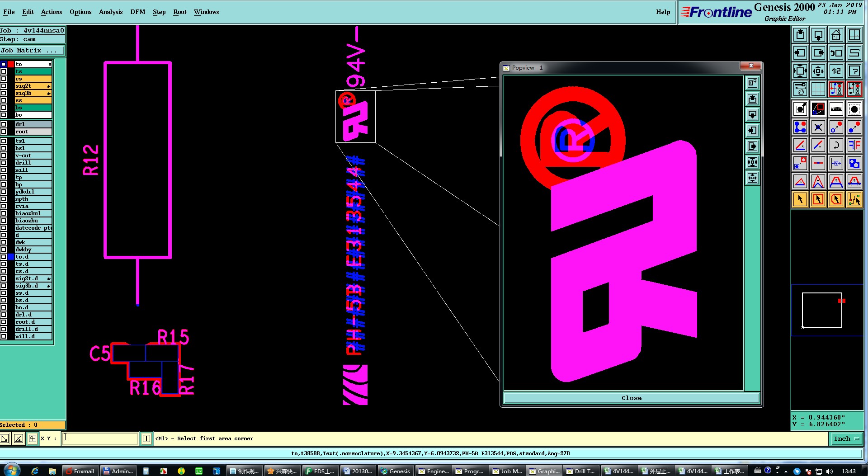Open the Analysis menu
This screenshot has height=476, width=868.
pyautogui.click(x=111, y=12)
